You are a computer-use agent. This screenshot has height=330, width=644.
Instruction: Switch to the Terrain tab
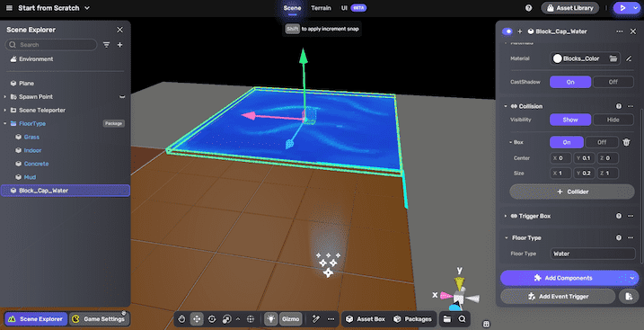(x=321, y=8)
